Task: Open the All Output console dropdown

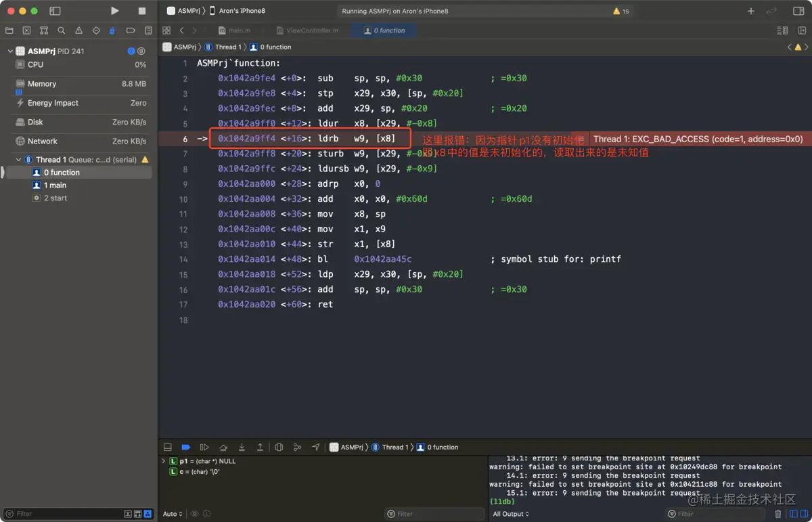Action: coord(511,514)
